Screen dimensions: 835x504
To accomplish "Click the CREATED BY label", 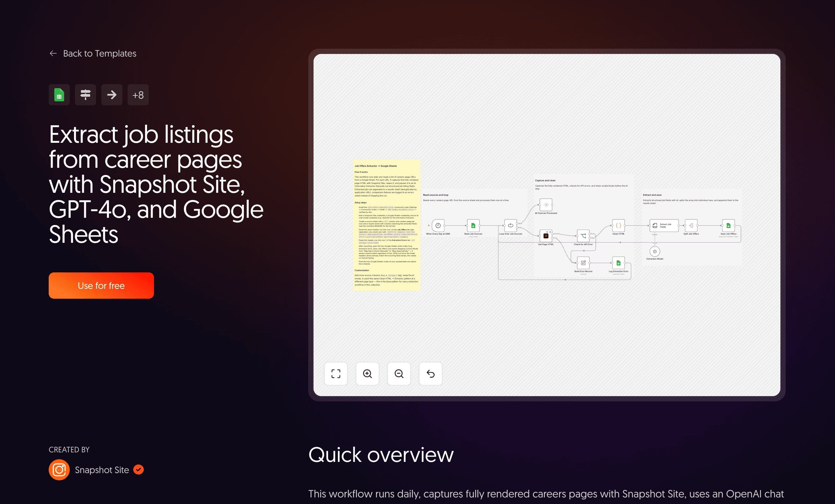I will [69, 450].
